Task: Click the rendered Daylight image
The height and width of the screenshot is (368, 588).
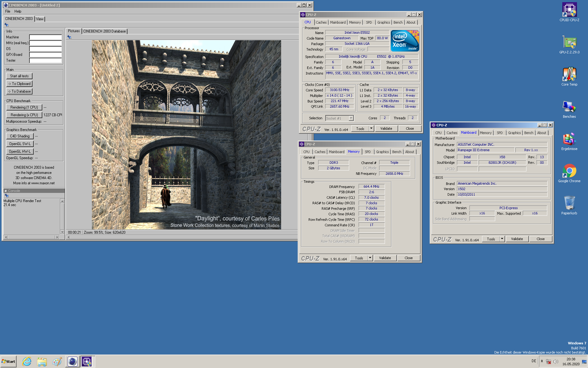Action: click(187, 135)
